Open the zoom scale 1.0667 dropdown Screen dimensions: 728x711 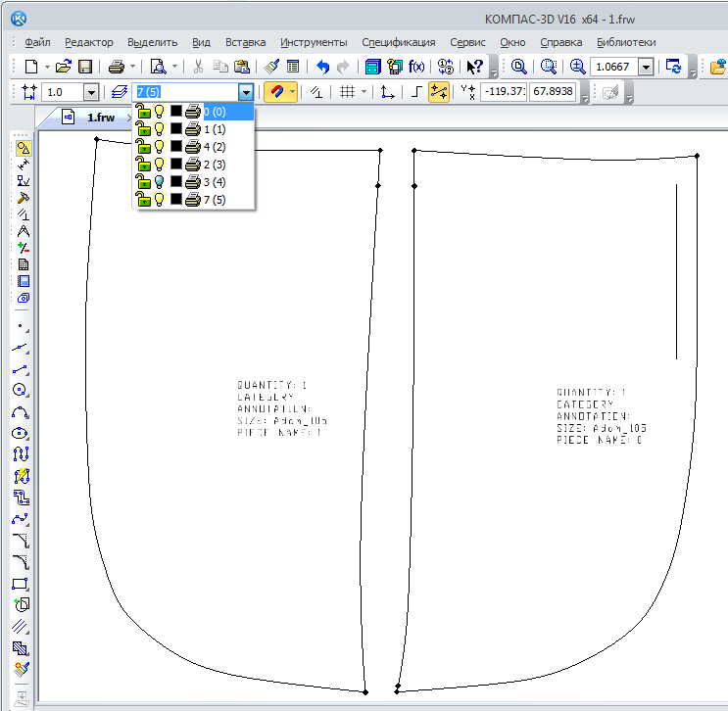pyautogui.click(x=646, y=67)
